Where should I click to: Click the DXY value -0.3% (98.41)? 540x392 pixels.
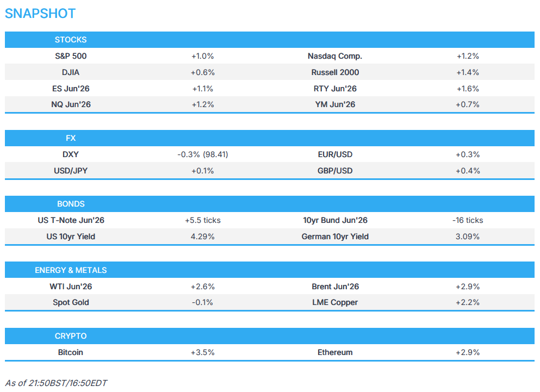[202, 154]
